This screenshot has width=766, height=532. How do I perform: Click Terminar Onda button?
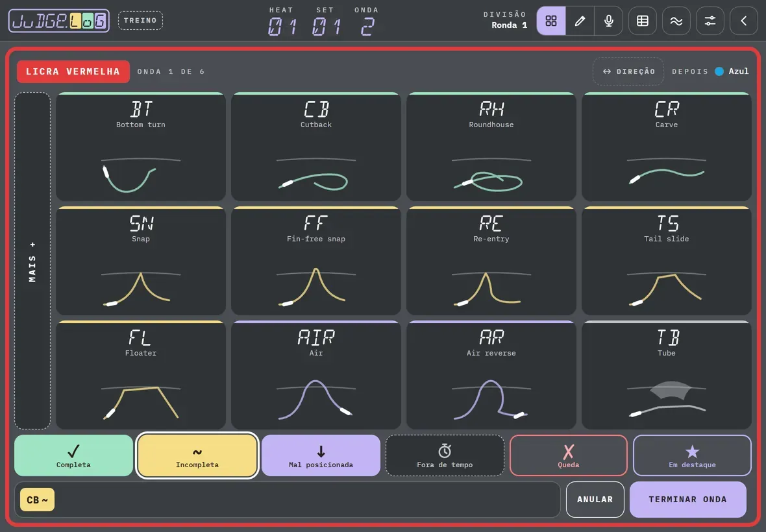point(688,500)
